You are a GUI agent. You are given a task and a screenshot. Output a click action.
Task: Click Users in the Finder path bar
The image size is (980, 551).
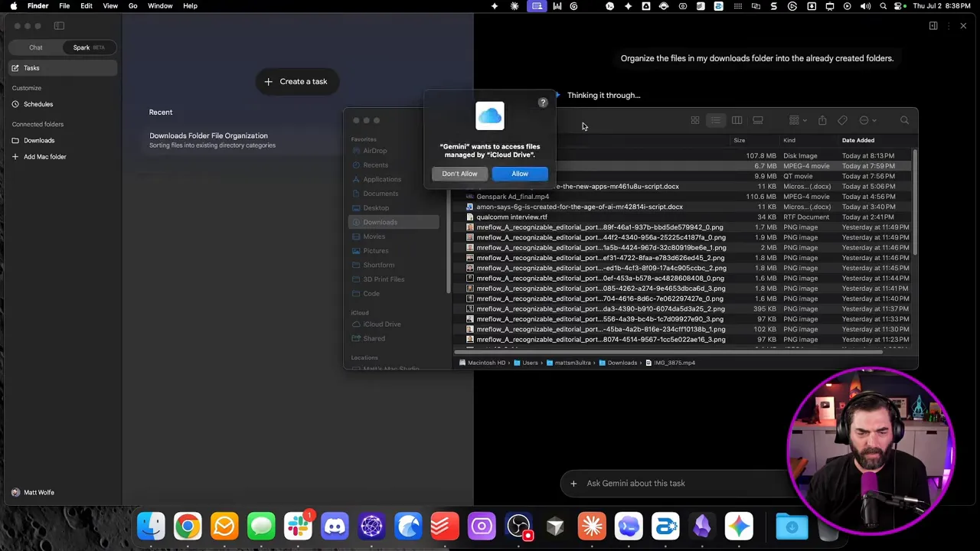pos(526,363)
